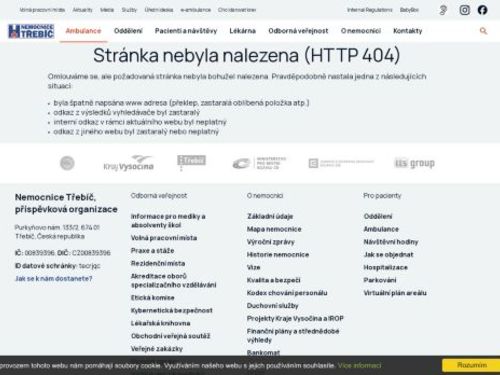Open Finanční plány a střednědobé výhledy
The width and height of the screenshot is (500, 375).
click(293, 335)
